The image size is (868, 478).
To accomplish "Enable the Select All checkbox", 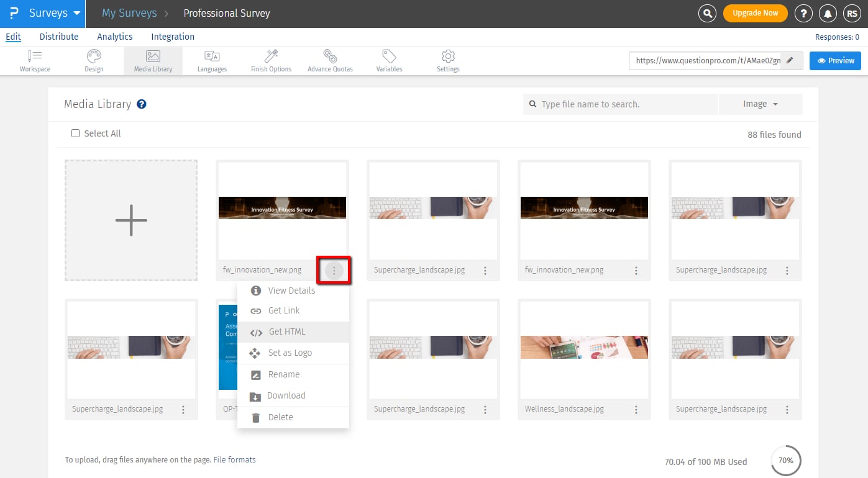I will point(75,133).
